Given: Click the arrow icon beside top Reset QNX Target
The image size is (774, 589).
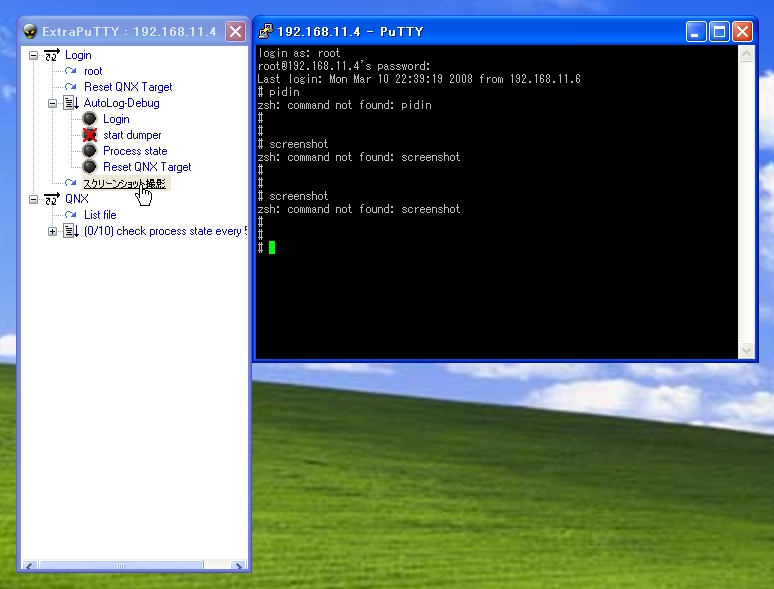Looking at the screenshot, I should tap(71, 86).
